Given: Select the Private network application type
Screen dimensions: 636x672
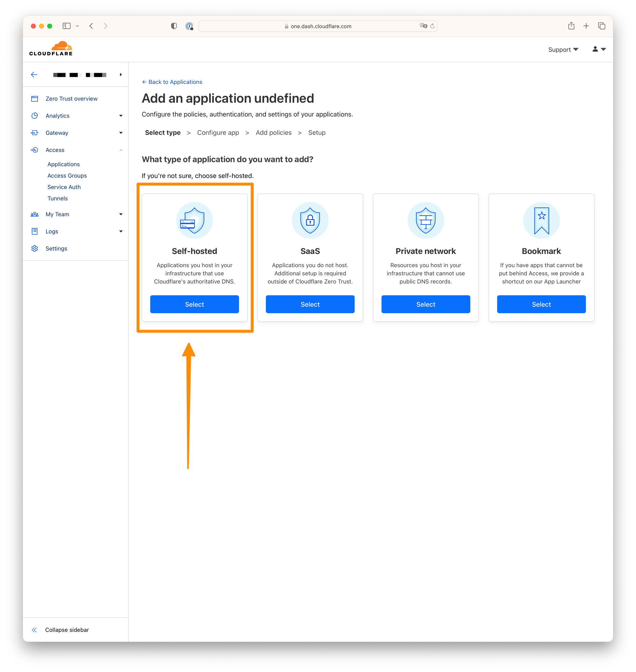Looking at the screenshot, I should coord(426,304).
